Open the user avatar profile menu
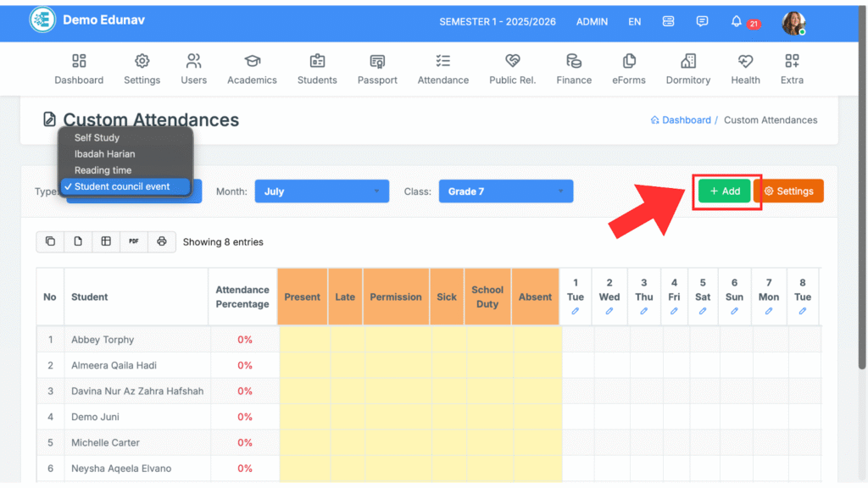Screen dimensions: 868x488 pos(793,23)
